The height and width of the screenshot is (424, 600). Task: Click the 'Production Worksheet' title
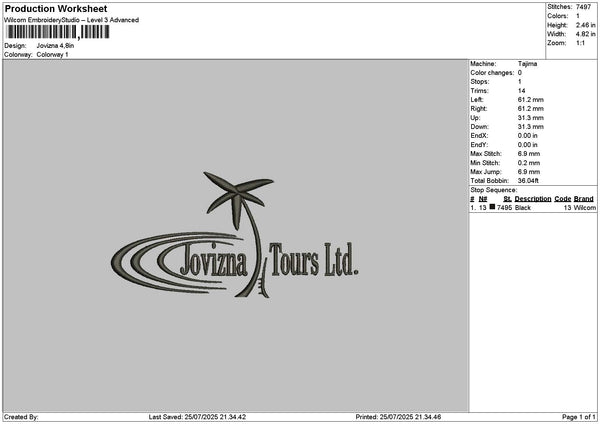point(56,8)
